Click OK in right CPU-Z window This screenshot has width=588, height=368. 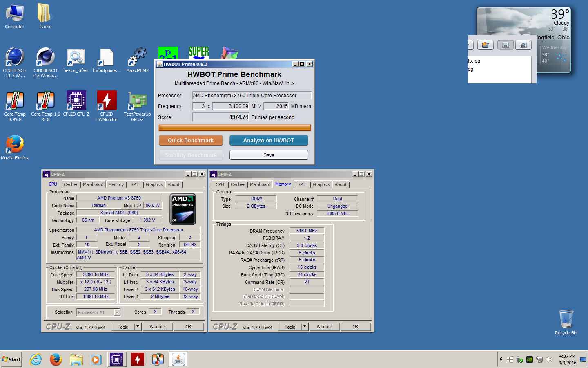(x=355, y=327)
